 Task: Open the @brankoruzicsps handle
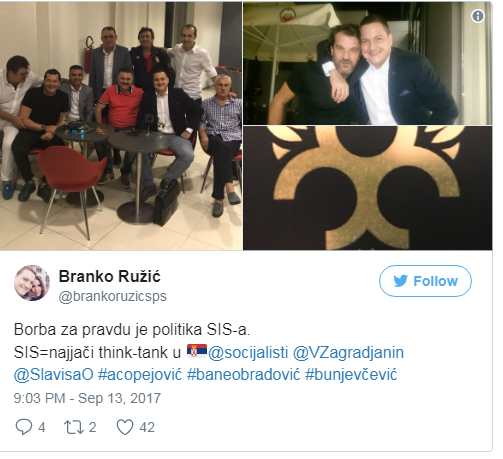coord(113,296)
